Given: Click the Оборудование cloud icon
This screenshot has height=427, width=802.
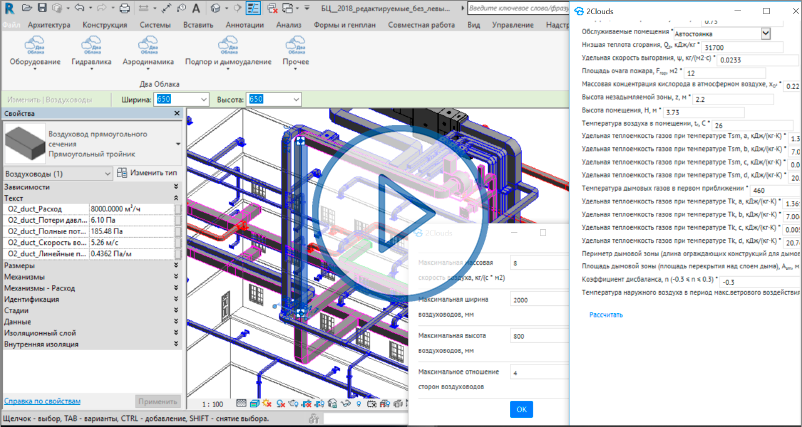Looking at the screenshot, I should pos(35,44).
